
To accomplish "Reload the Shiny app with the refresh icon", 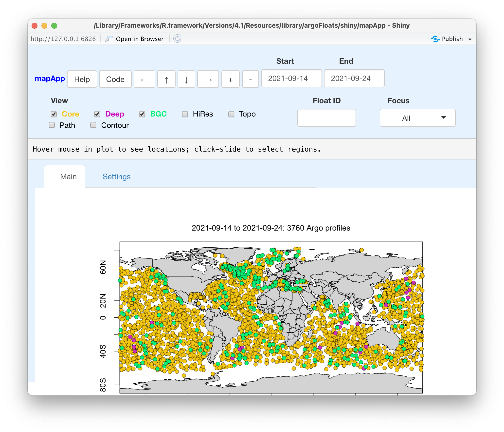I will pyautogui.click(x=177, y=39).
